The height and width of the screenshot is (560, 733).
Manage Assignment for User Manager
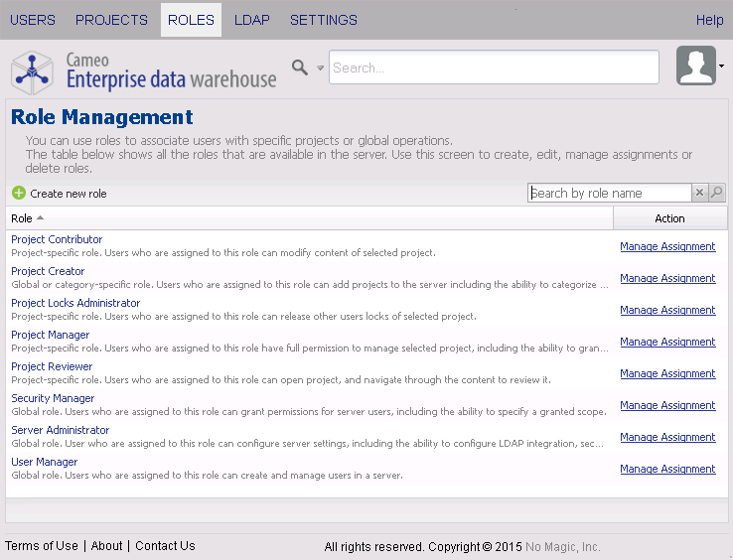667,469
